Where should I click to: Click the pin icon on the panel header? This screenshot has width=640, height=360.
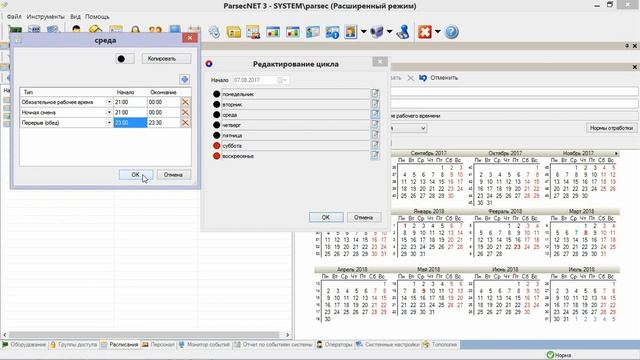627,46
